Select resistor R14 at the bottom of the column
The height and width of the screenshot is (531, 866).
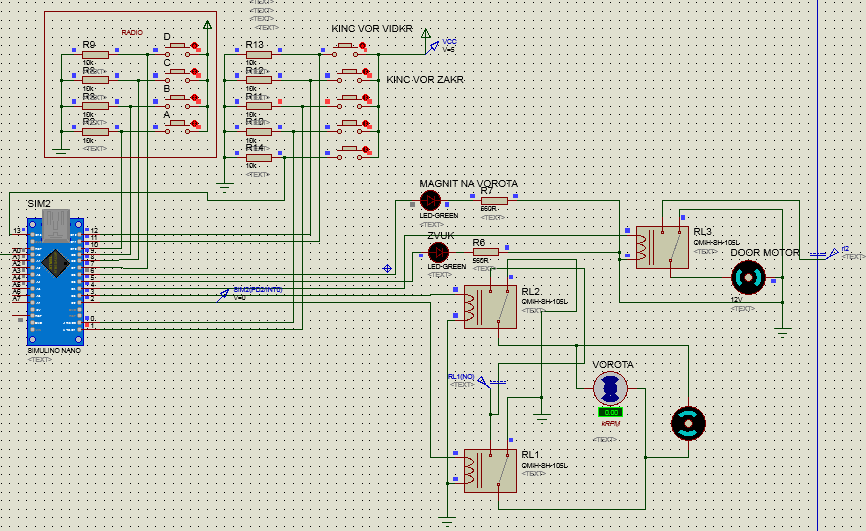258,158
